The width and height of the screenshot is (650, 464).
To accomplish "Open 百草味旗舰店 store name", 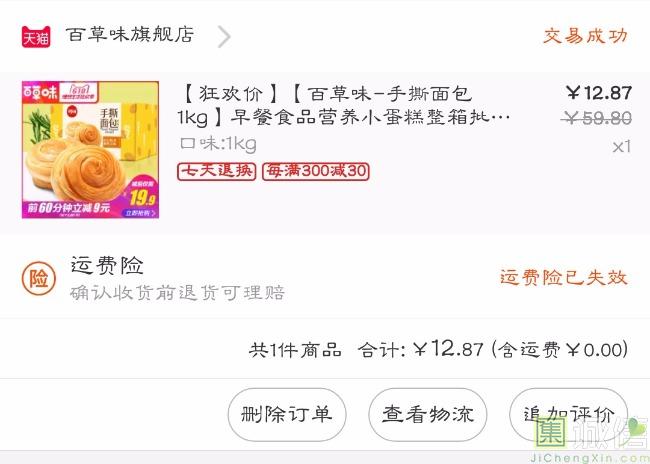I will (130, 35).
